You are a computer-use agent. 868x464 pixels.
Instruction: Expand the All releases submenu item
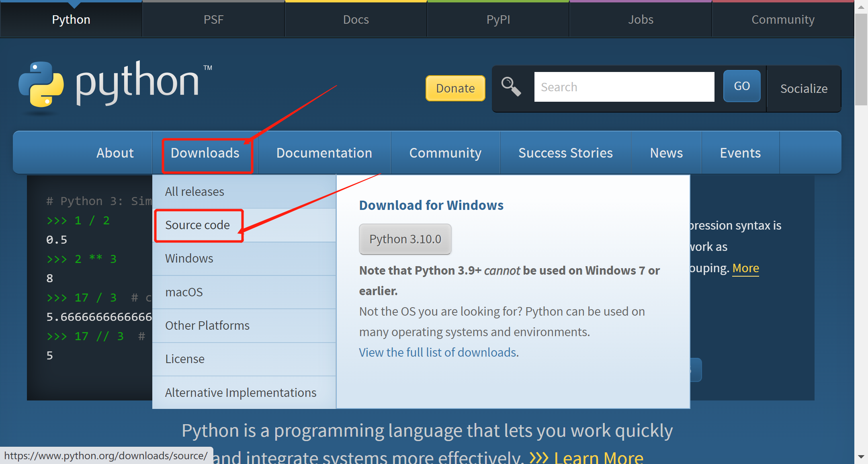[x=194, y=191]
